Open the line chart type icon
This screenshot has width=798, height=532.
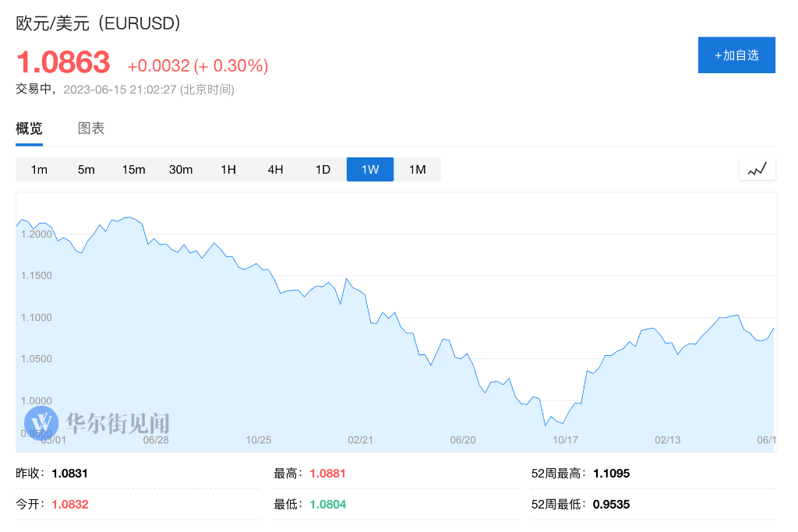pos(757,169)
